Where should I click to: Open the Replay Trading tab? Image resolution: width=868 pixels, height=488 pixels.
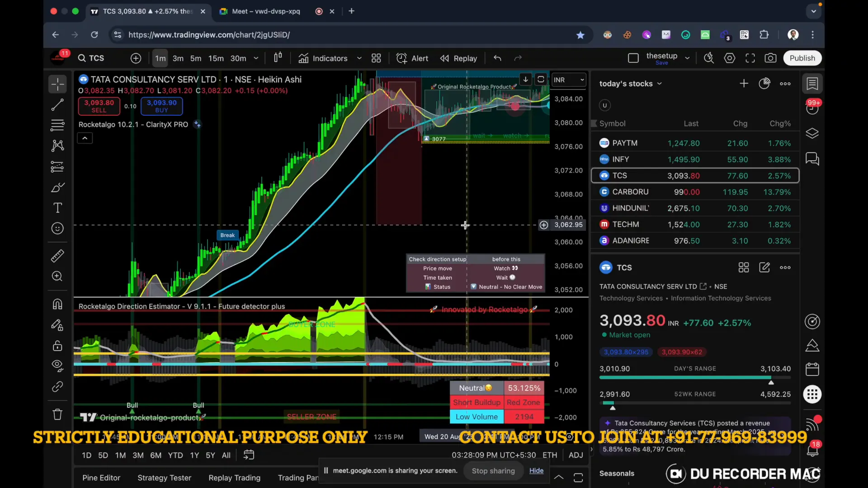point(234,478)
